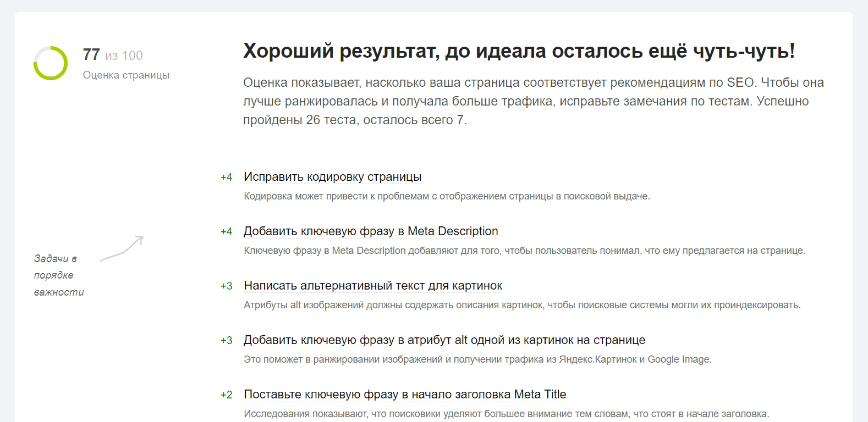868x422 pixels.
Task: Open the Meta Title keyword phrase task
Action: tap(404, 395)
